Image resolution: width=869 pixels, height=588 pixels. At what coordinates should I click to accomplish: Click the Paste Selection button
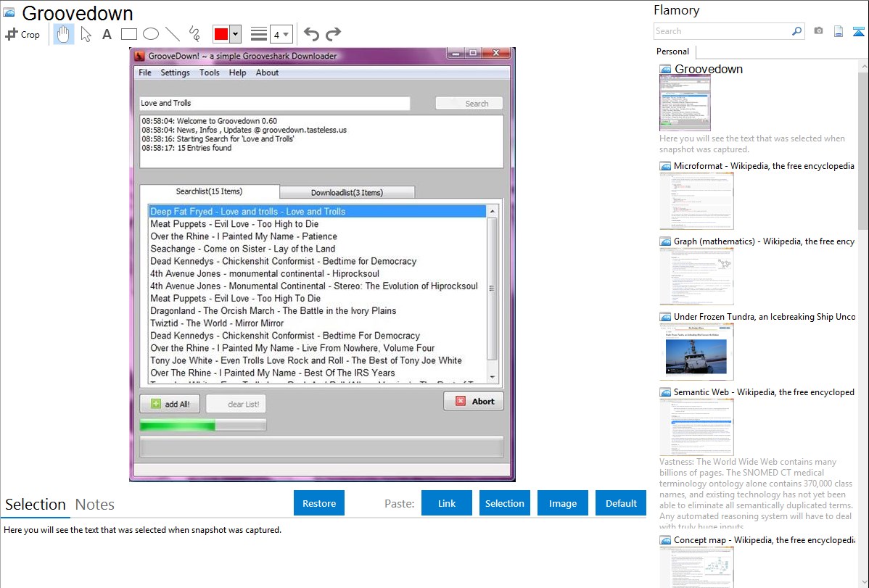click(x=505, y=503)
